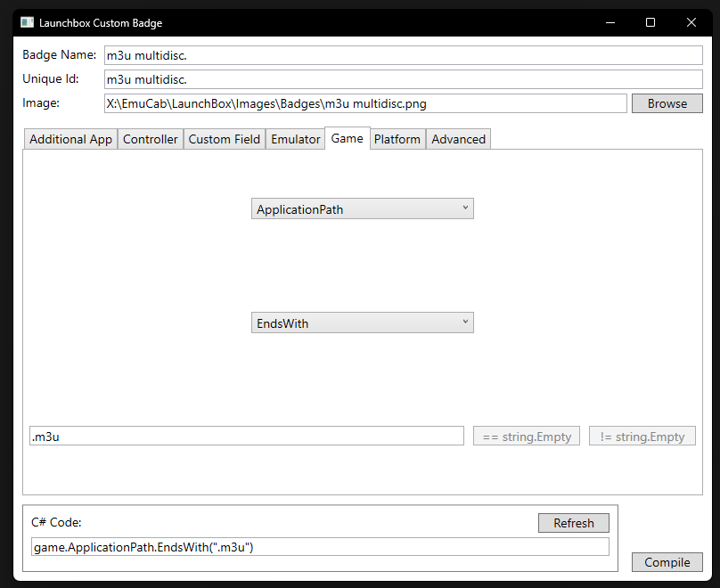Click the Launchbox app icon in title bar
720x588 pixels.
tap(27, 22)
